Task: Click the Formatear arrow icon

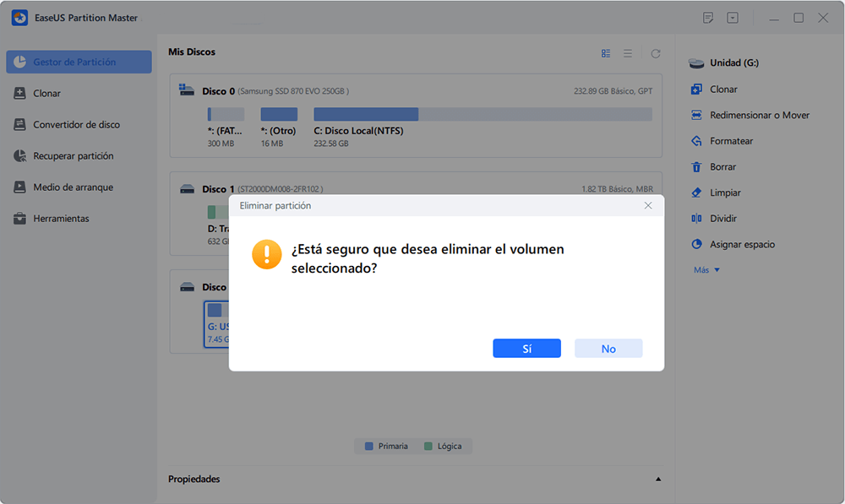Action: 696,141
